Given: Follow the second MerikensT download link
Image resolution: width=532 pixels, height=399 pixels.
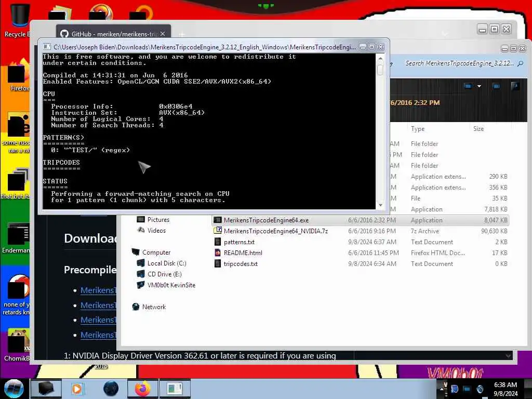Looking at the screenshot, I should point(98,305).
